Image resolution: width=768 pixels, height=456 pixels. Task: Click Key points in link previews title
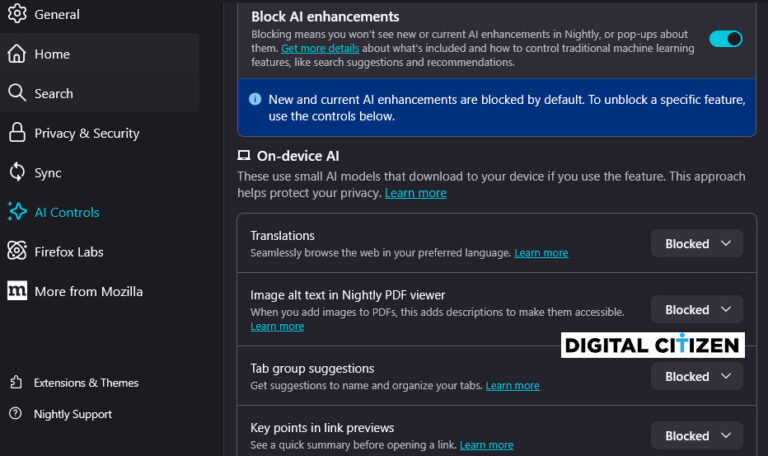pos(322,428)
